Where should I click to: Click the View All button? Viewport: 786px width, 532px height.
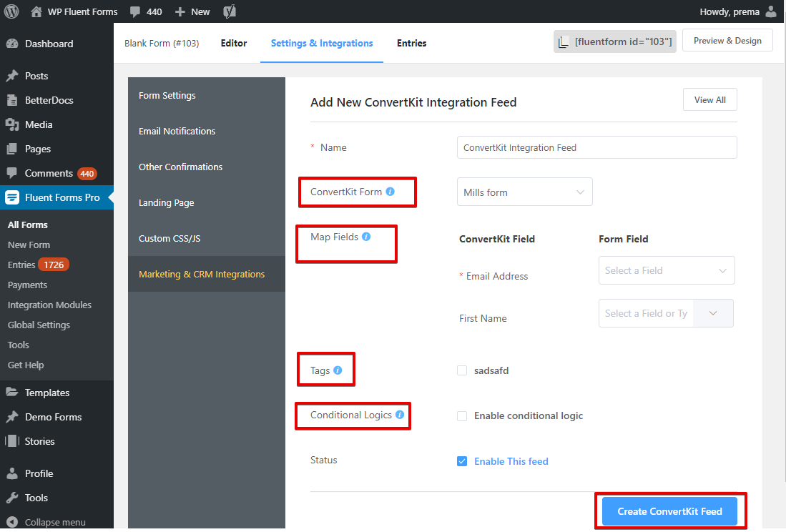click(x=709, y=99)
